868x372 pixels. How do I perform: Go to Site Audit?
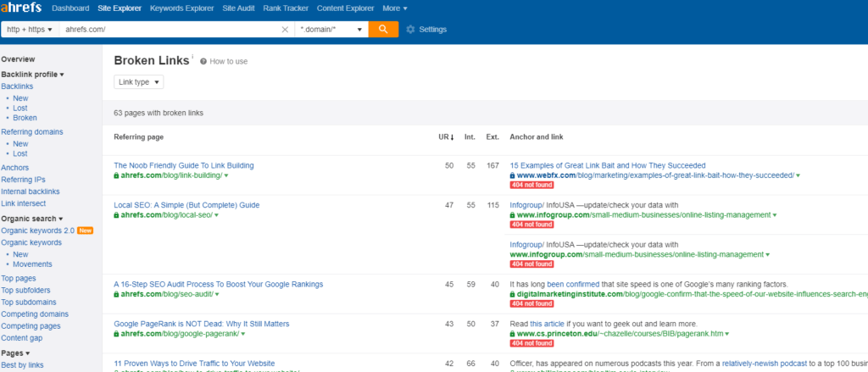pos(239,8)
